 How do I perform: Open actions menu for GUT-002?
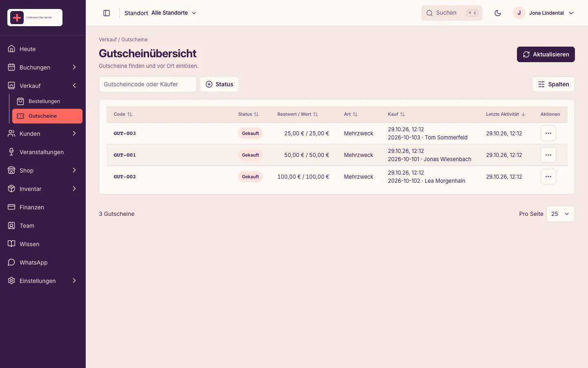click(548, 177)
